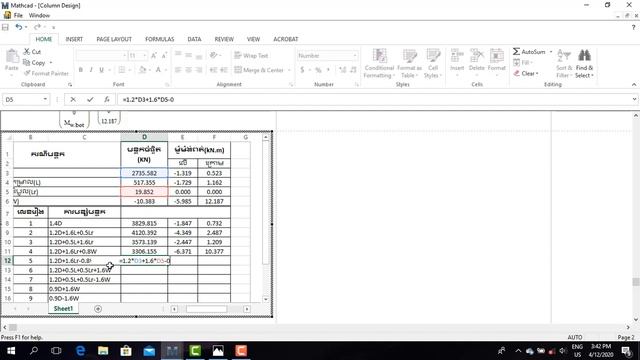Viewport: 640px width, 360px height.
Task: Click the Borders icon
Action: (x=122, y=70)
